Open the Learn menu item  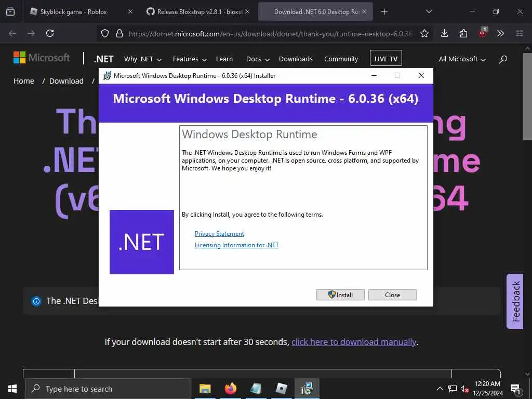tap(224, 59)
